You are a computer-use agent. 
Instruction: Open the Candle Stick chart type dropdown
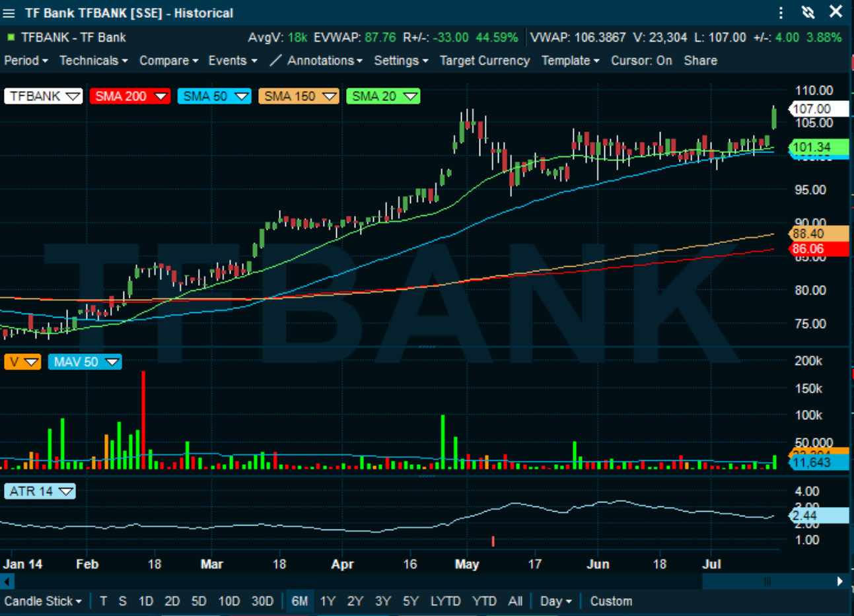(43, 601)
